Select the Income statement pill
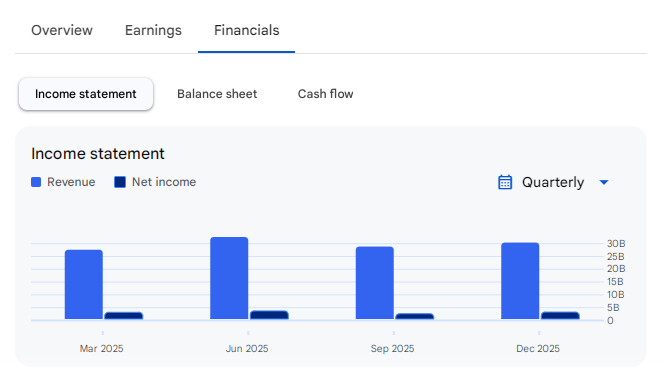669x370 pixels. coord(86,94)
